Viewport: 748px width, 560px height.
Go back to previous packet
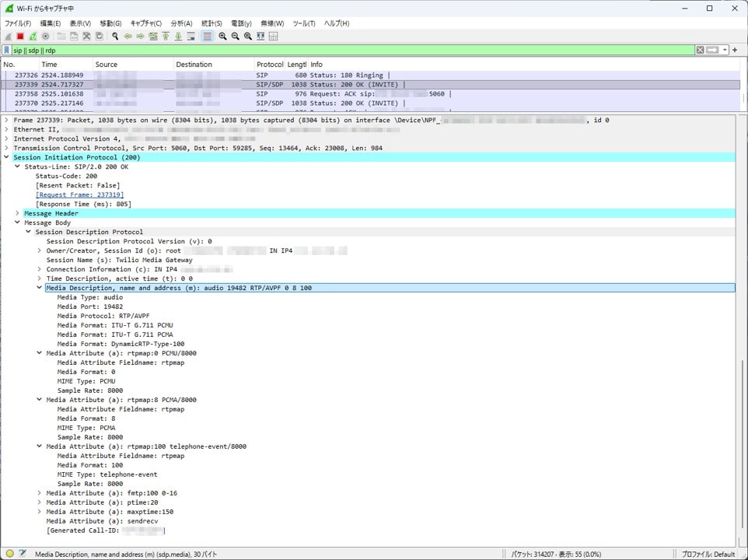tap(128, 37)
